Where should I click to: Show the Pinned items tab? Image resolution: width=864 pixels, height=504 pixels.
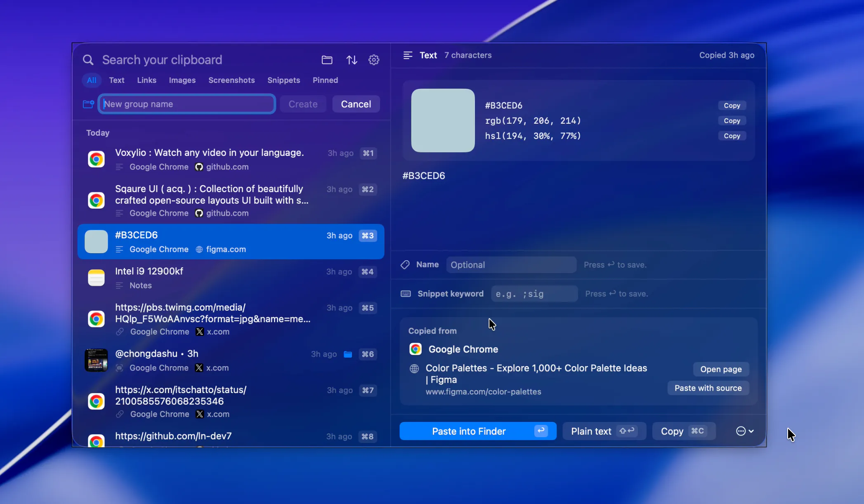tap(325, 80)
